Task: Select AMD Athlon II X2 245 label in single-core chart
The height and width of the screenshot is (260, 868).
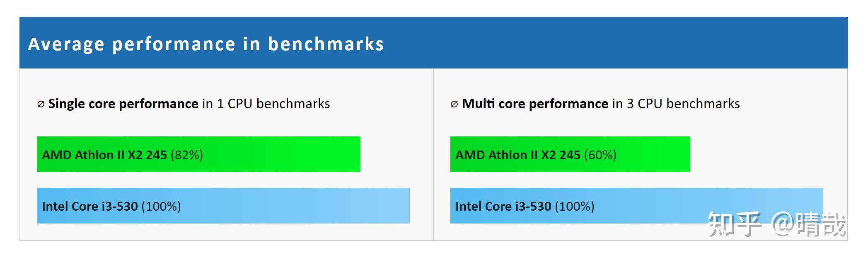Action: coord(104,155)
